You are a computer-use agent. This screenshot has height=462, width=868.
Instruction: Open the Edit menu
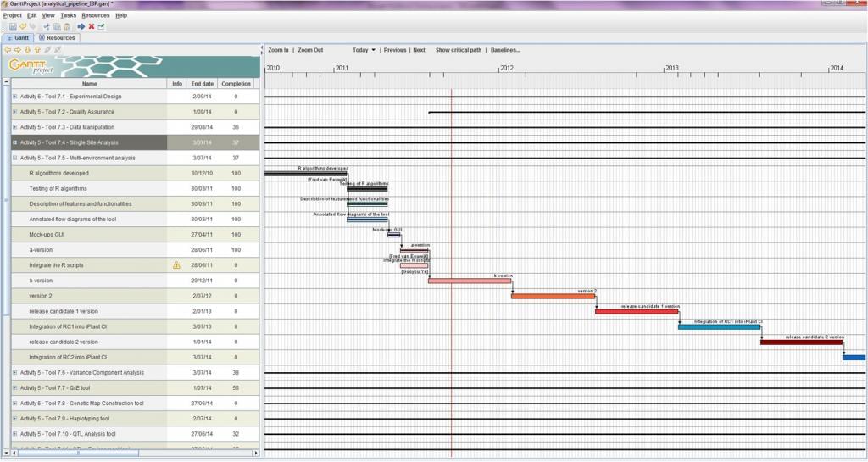[x=31, y=15]
